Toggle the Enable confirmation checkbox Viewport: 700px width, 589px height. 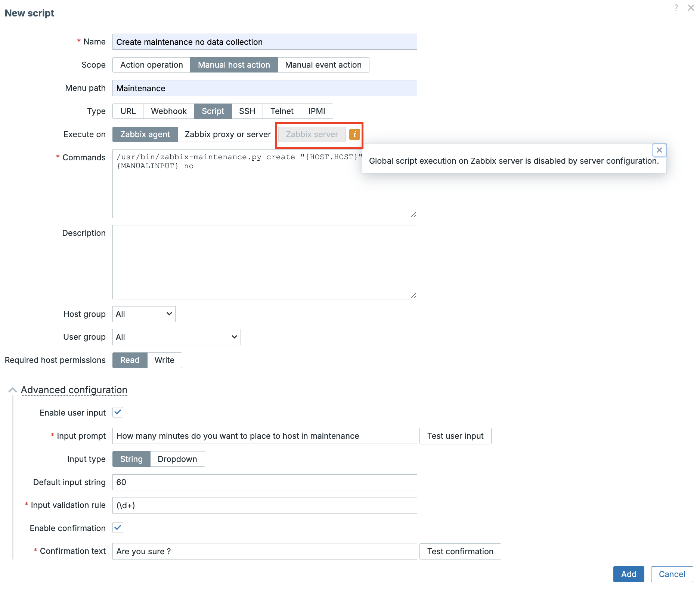pyautogui.click(x=118, y=528)
